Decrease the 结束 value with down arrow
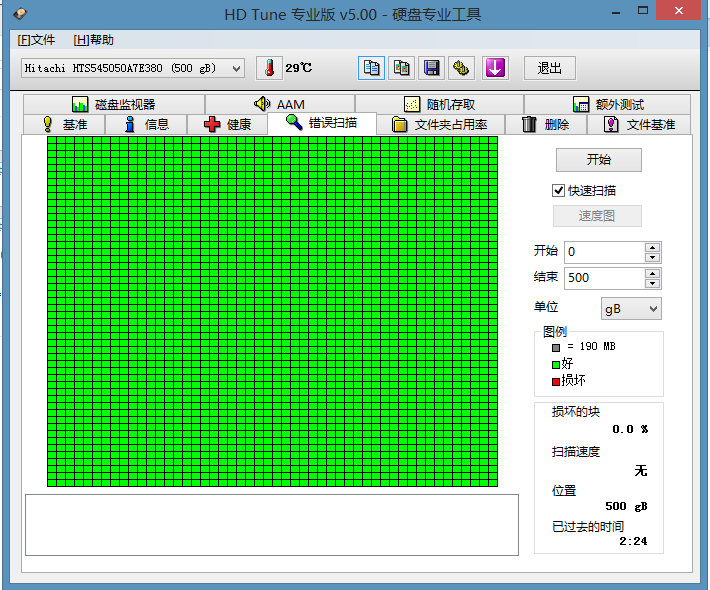The height and width of the screenshot is (590, 710). click(652, 283)
